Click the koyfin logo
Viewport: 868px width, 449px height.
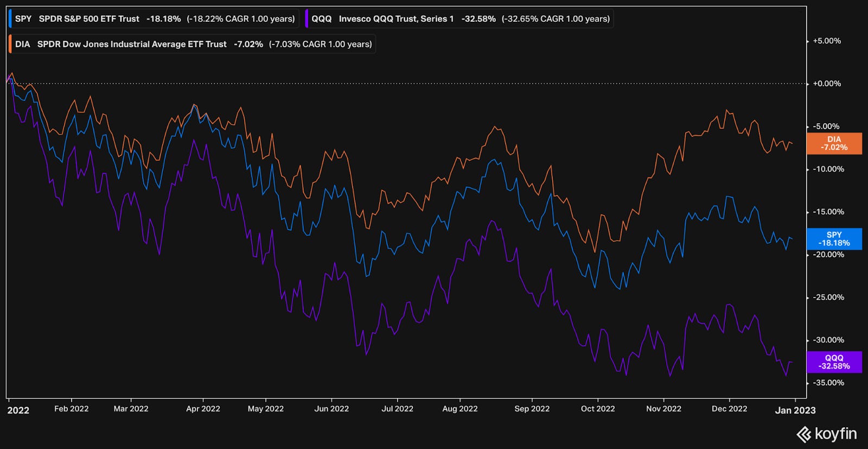(826, 434)
